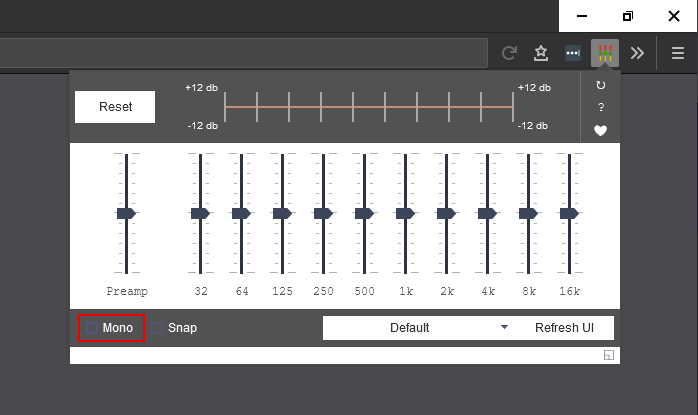Bookmark page with the star icon
698x415 pixels.
541,53
